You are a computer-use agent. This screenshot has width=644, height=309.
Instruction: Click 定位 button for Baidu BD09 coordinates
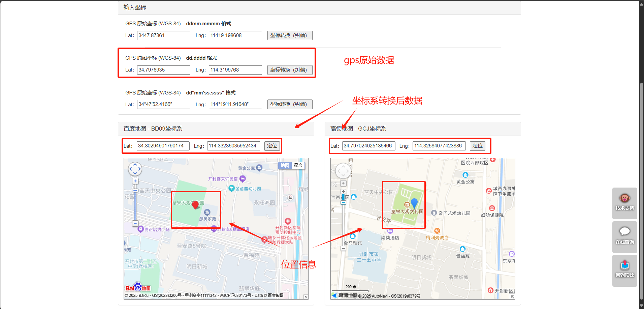click(x=272, y=146)
